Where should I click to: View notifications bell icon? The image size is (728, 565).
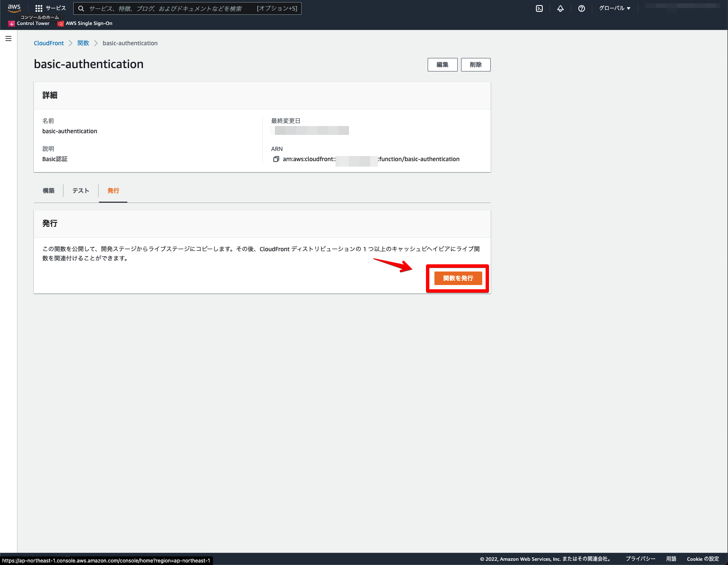560,8
